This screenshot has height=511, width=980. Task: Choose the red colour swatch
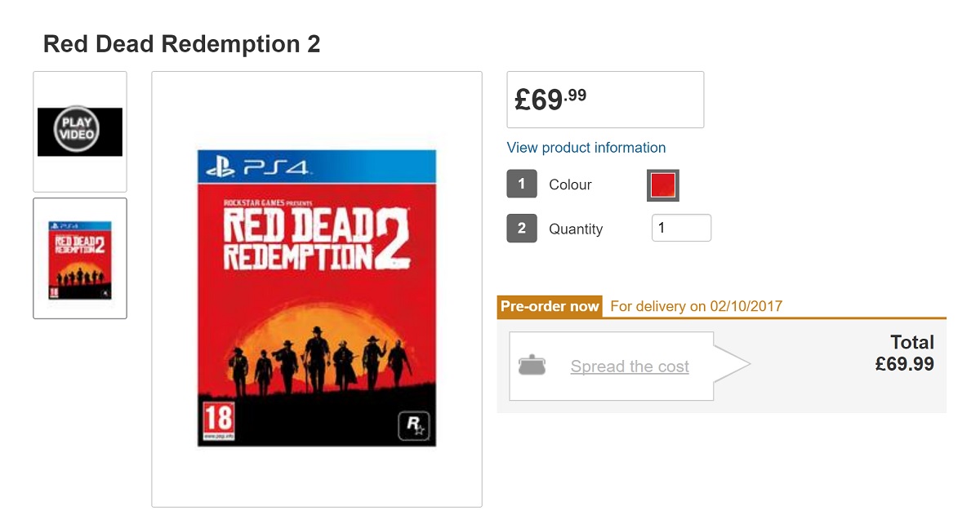[x=662, y=185]
